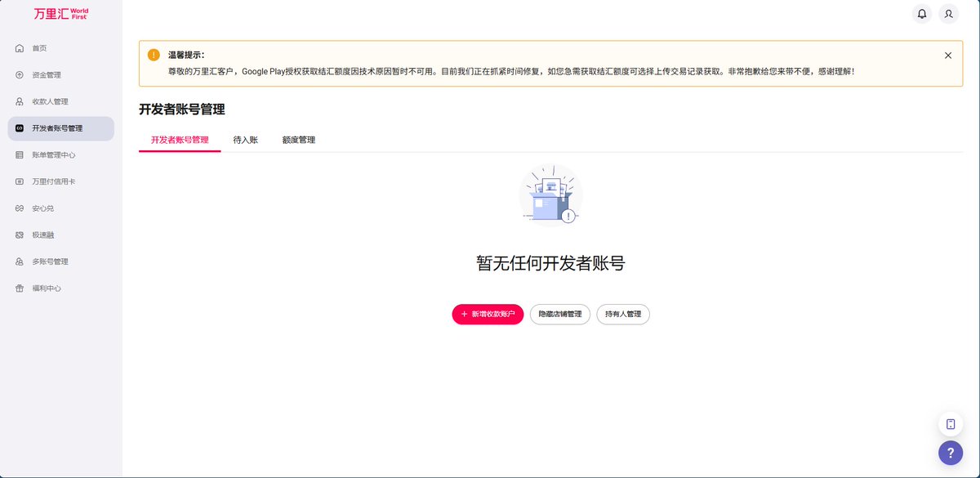
Task: Click the 隐藏店铺管理 button
Action: point(560,314)
